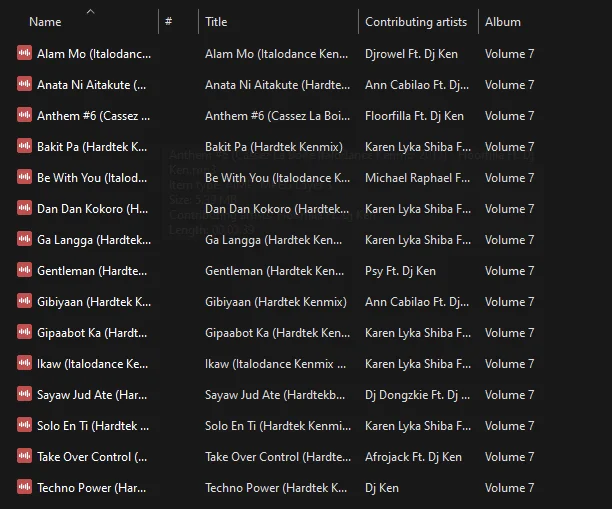This screenshot has width=612, height=509.
Task: Click the audio icon beside Anthem #6
Action: [x=24, y=115]
